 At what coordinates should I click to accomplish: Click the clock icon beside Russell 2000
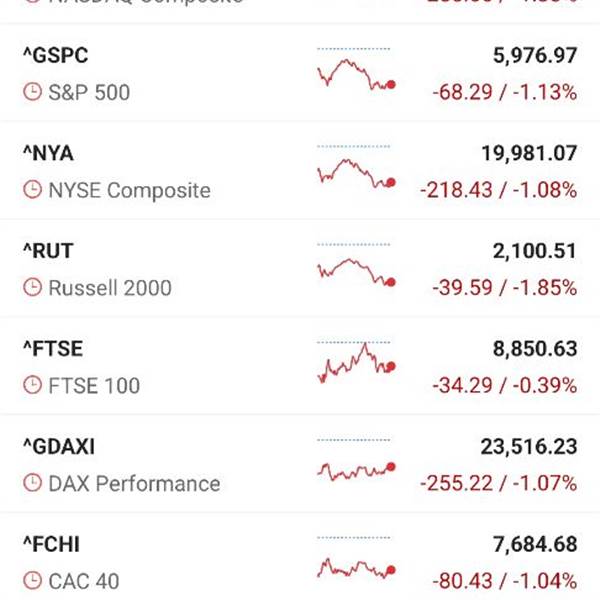pos(33,287)
